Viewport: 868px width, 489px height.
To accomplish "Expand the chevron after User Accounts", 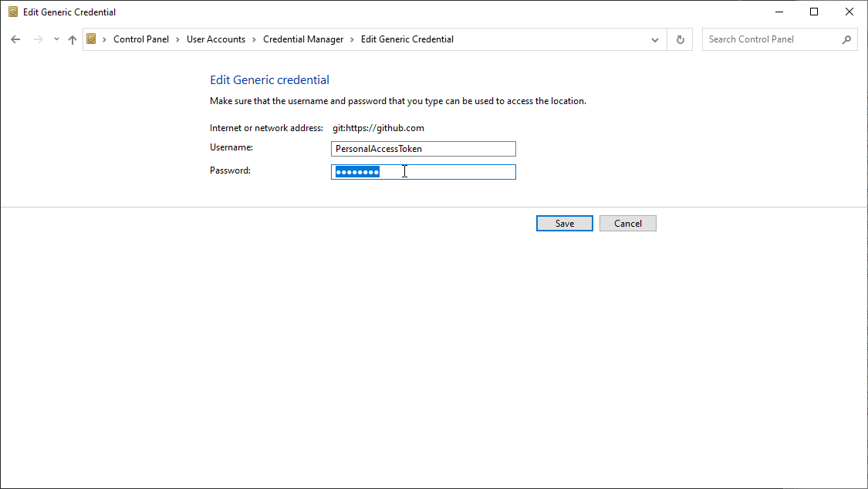I will point(254,39).
